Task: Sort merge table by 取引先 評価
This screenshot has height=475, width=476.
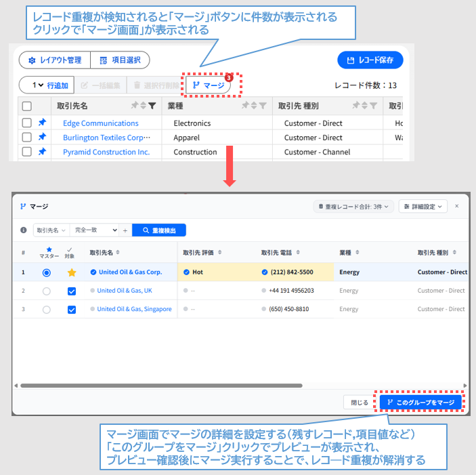Action: pyautogui.click(x=219, y=252)
